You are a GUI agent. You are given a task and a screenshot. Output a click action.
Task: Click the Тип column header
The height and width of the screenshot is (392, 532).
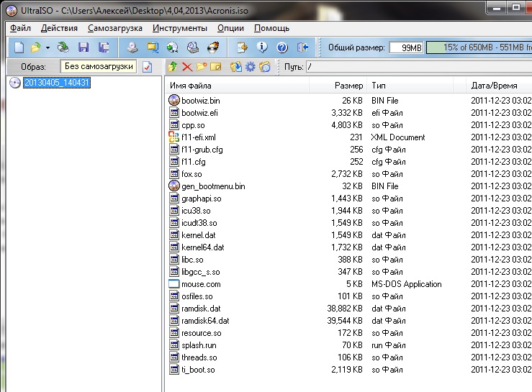coord(415,86)
